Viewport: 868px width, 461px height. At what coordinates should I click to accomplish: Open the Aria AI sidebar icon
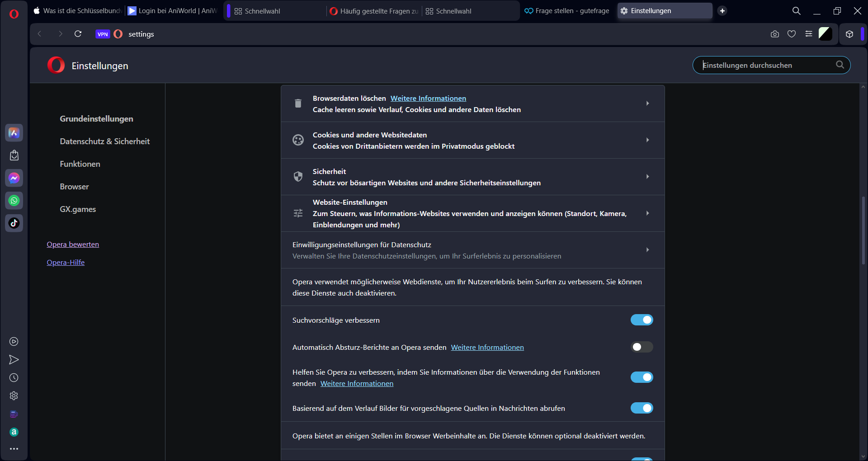tap(14, 133)
